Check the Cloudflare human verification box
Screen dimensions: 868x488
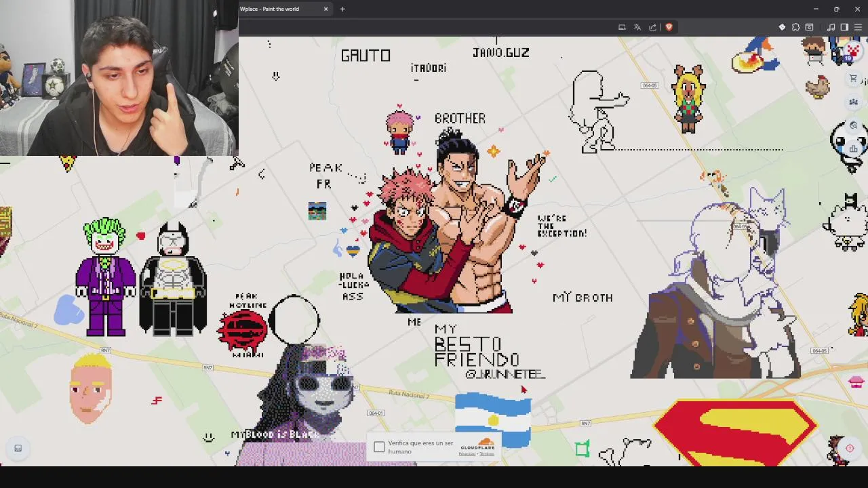[379, 447]
